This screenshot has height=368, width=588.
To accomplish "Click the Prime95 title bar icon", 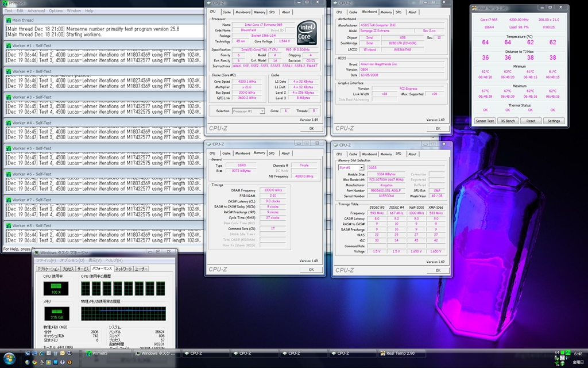I will [x=5, y=3].
